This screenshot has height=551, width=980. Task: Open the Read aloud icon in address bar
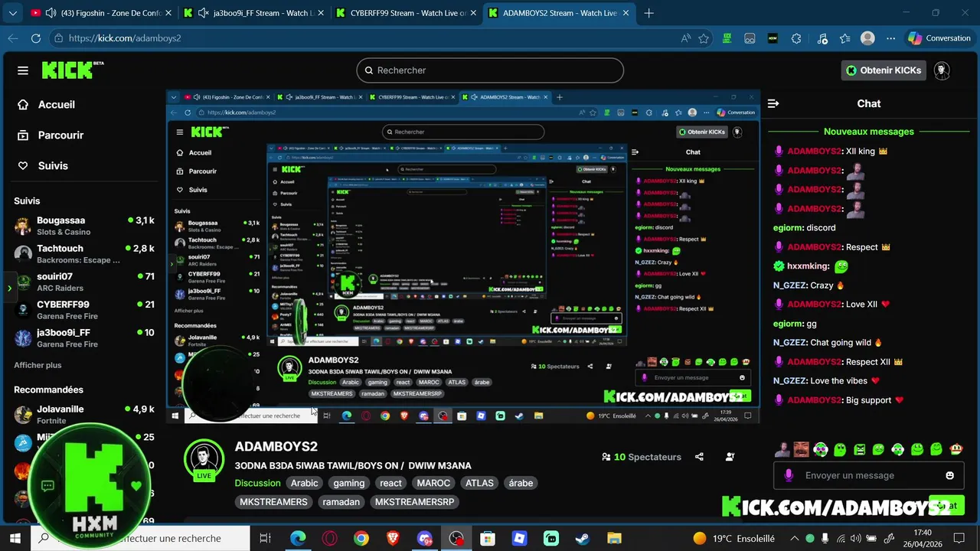[685, 38]
